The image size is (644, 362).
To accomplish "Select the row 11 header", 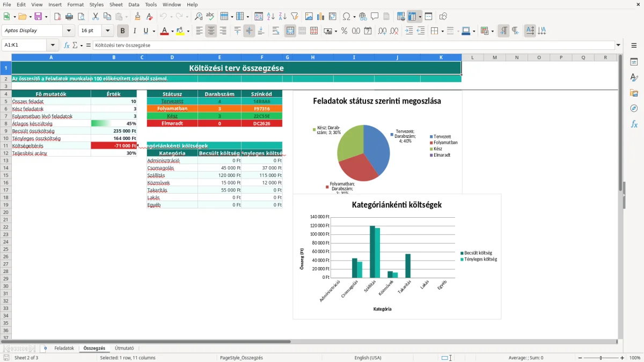I will 6,146.
